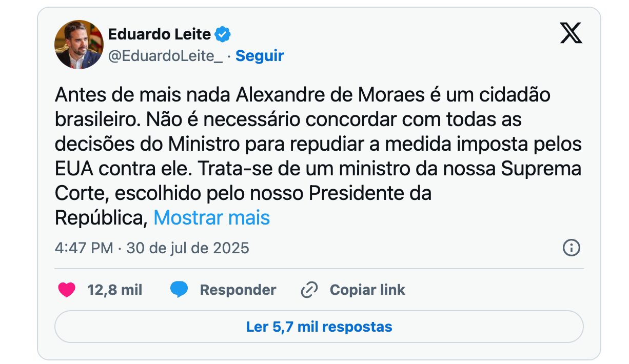629x364 pixels.
Task: Expand the post with Mostrar mais
Action: click(211, 217)
